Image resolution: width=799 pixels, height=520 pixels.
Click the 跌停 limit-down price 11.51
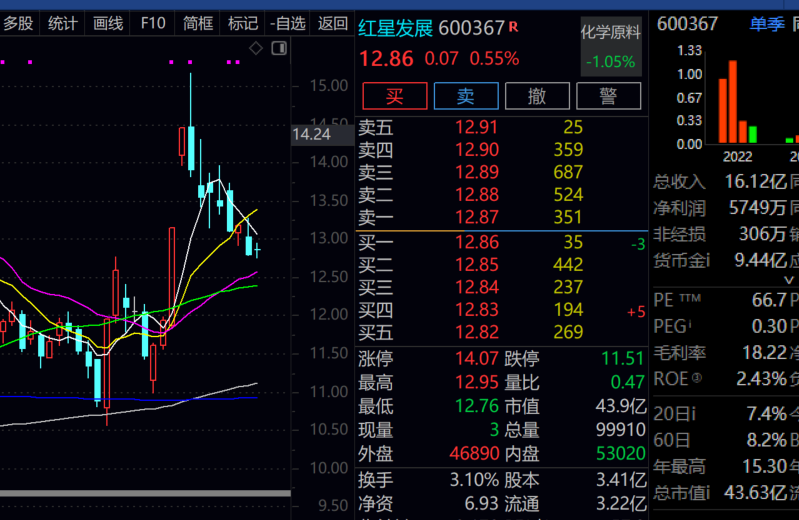623,358
